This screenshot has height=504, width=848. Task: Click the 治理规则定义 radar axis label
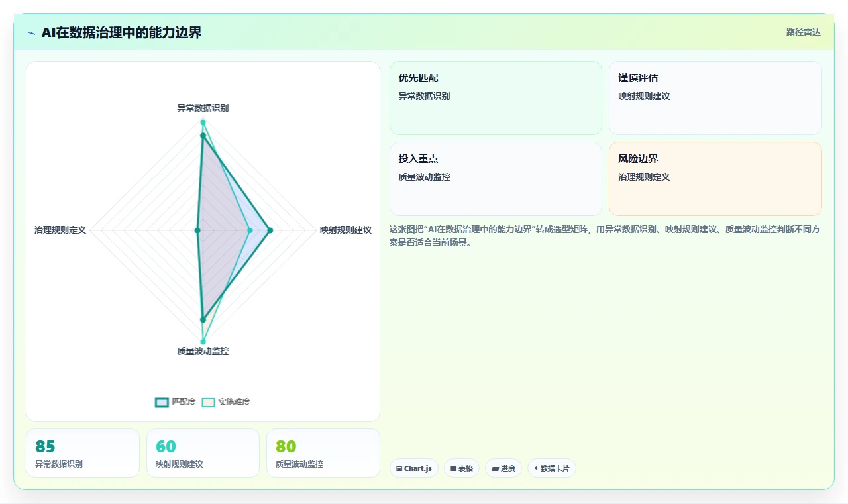(x=60, y=230)
